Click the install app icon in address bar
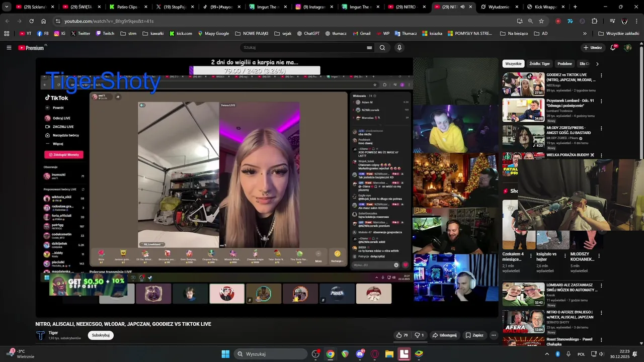 [x=520, y=21]
